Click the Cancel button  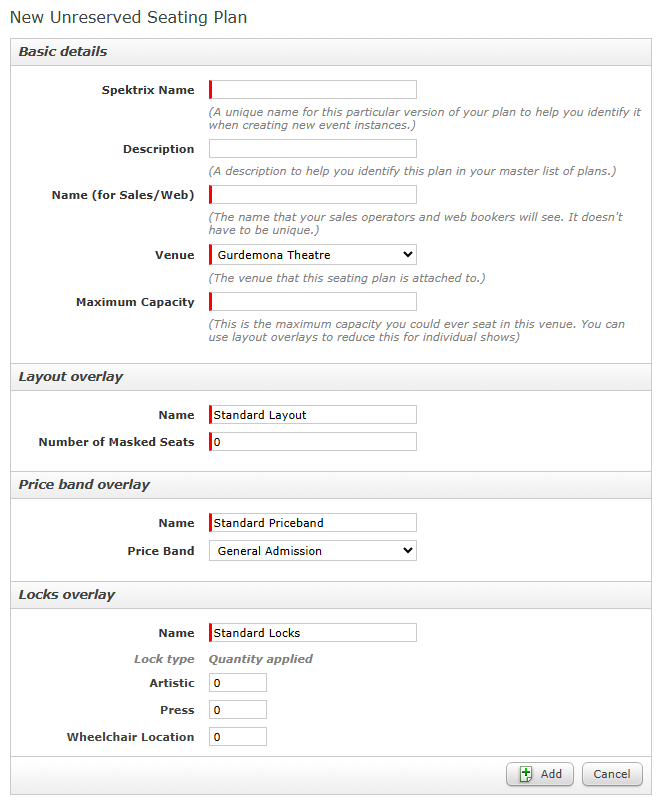(x=612, y=774)
